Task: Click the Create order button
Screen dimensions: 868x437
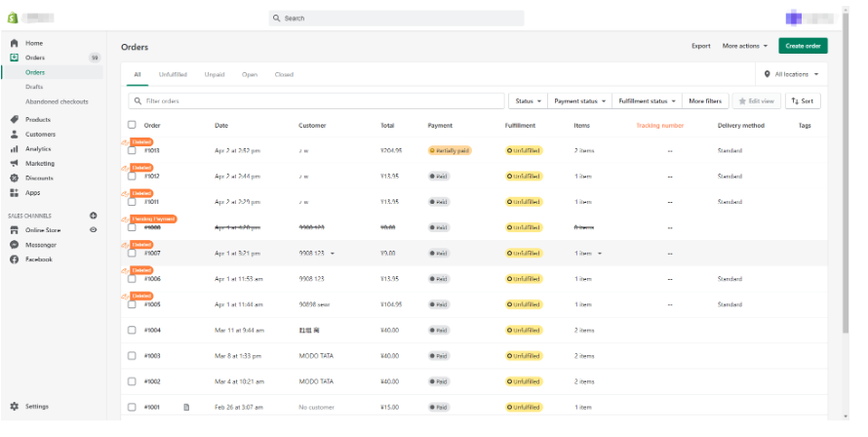Action: [804, 46]
